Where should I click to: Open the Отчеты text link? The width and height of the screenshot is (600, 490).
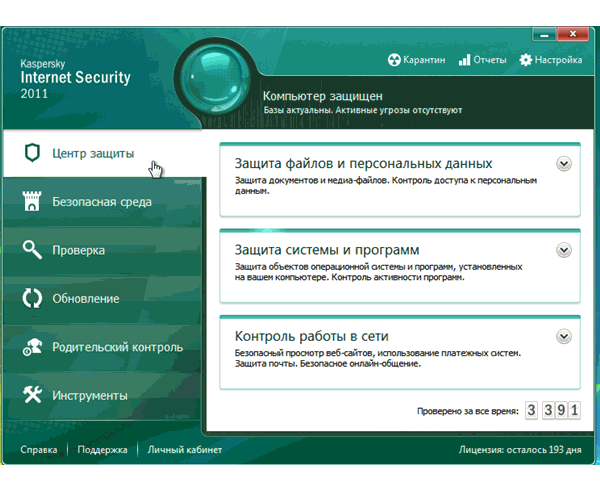490,60
